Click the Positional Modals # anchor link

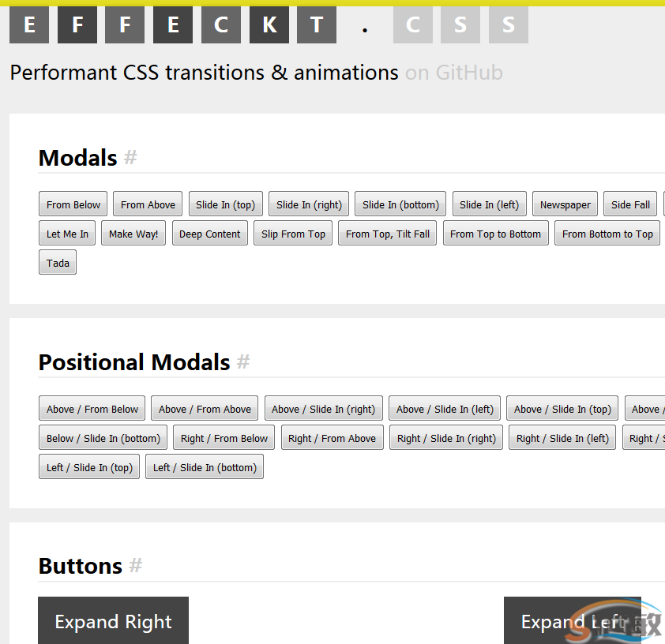(x=243, y=361)
